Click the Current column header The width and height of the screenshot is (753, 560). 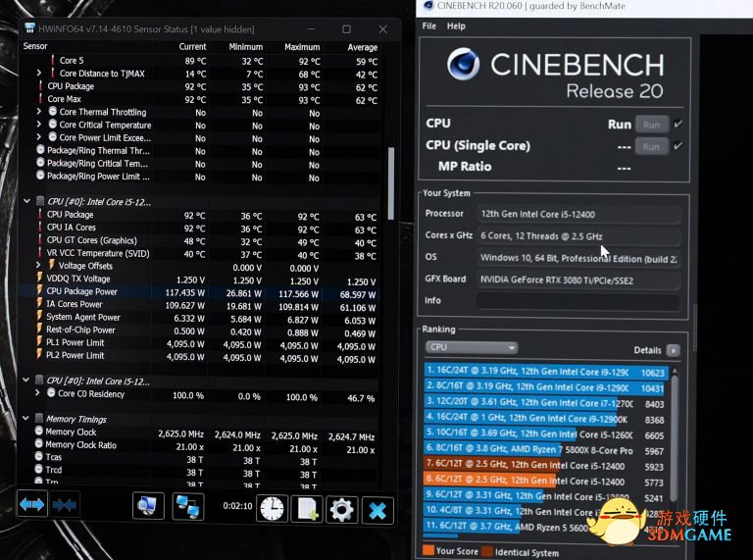point(192,47)
